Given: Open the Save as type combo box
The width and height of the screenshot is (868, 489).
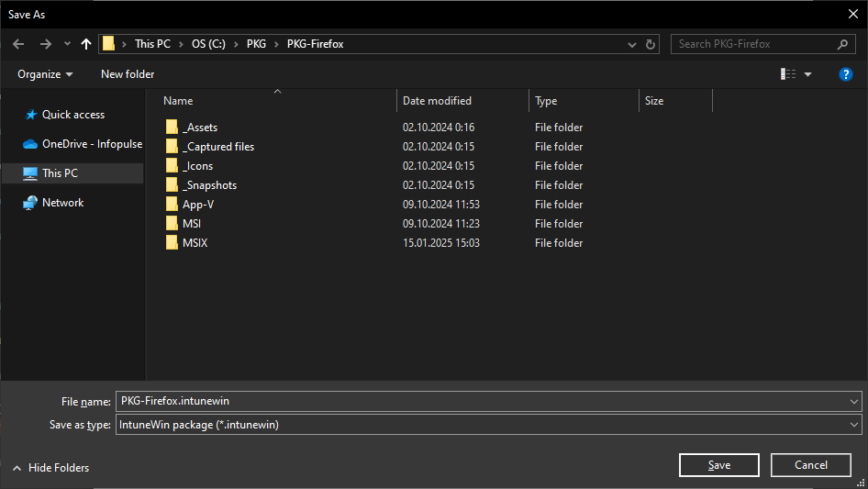Looking at the screenshot, I should click(x=489, y=425).
